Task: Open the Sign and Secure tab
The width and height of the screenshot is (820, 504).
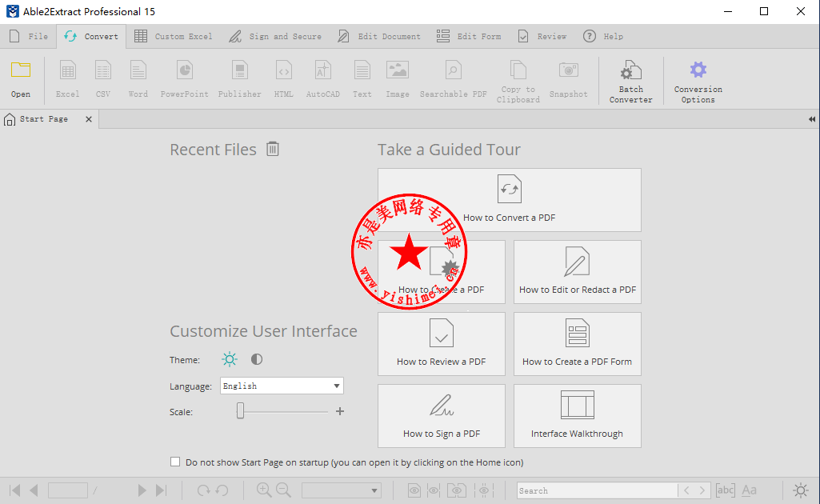Action: (275, 36)
